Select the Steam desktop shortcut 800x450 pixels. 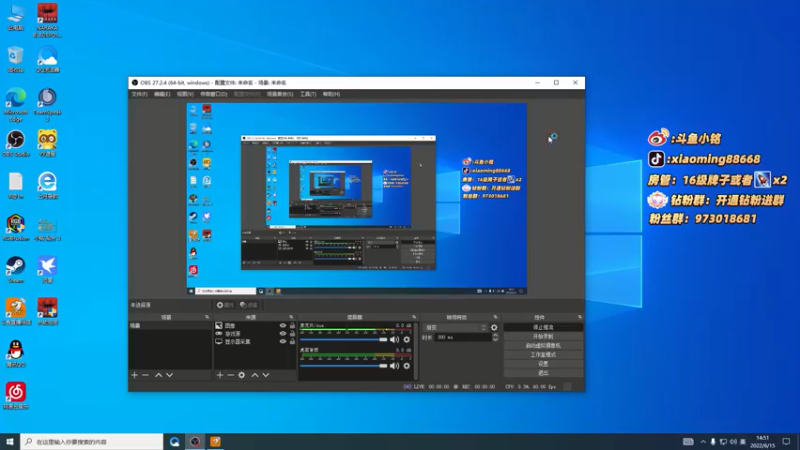[16, 269]
